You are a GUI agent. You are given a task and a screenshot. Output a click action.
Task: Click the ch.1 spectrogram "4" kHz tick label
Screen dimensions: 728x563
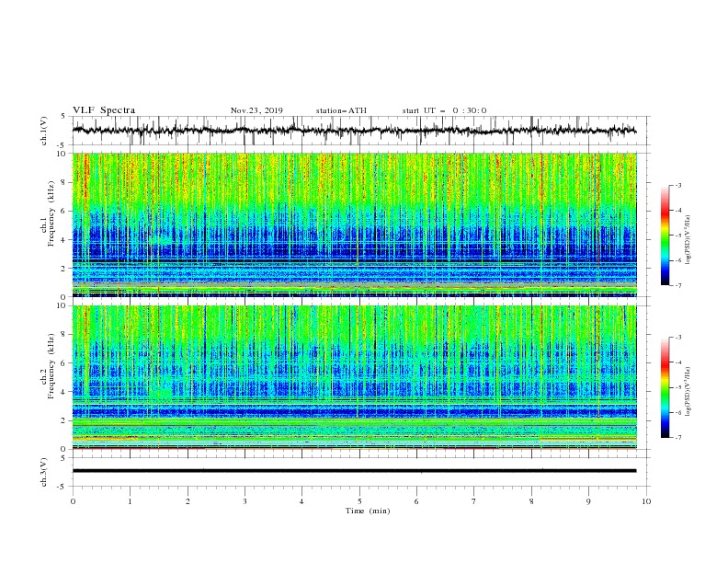(64, 240)
